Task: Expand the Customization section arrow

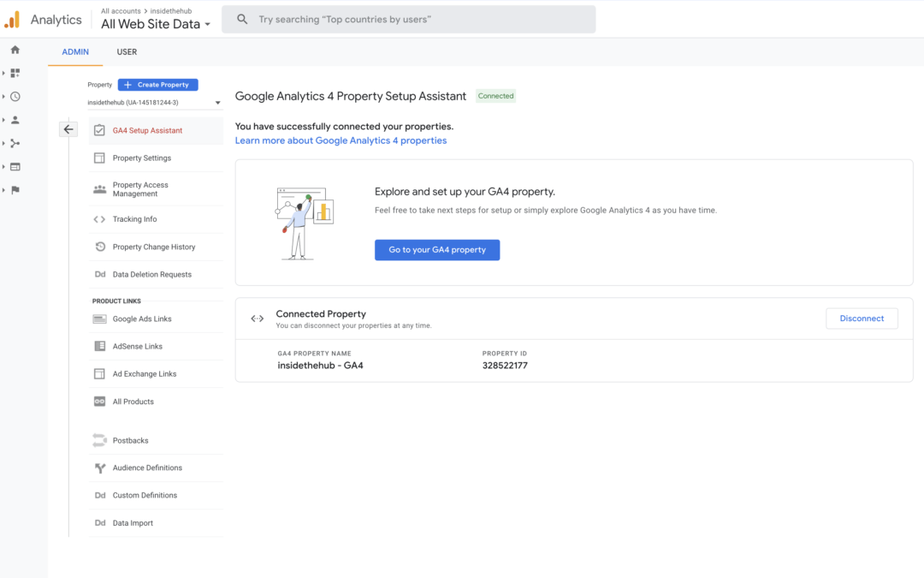Action: 3,73
